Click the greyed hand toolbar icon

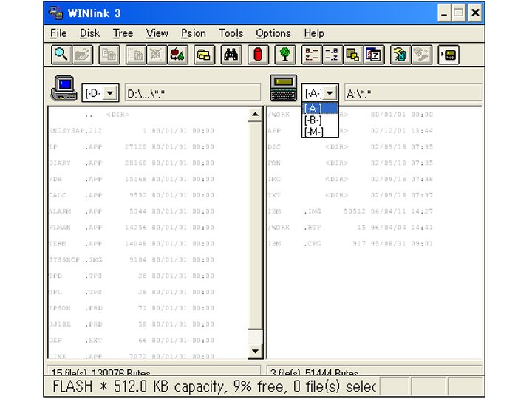click(421, 55)
